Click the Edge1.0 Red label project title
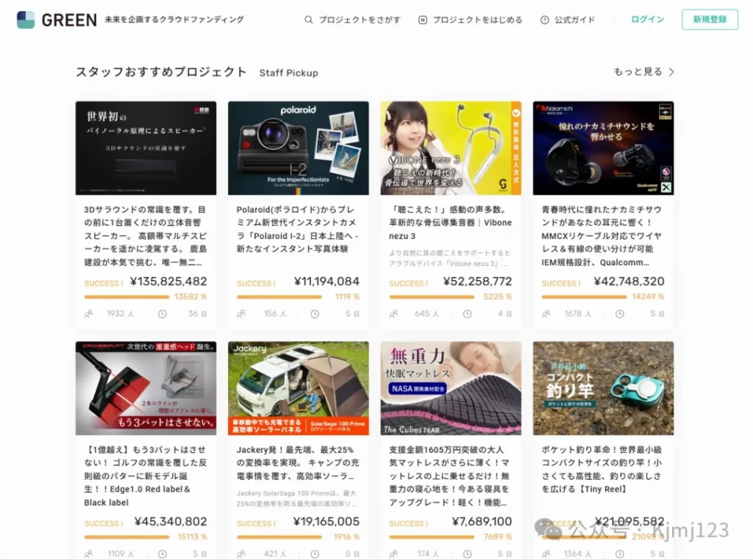 pos(146,476)
